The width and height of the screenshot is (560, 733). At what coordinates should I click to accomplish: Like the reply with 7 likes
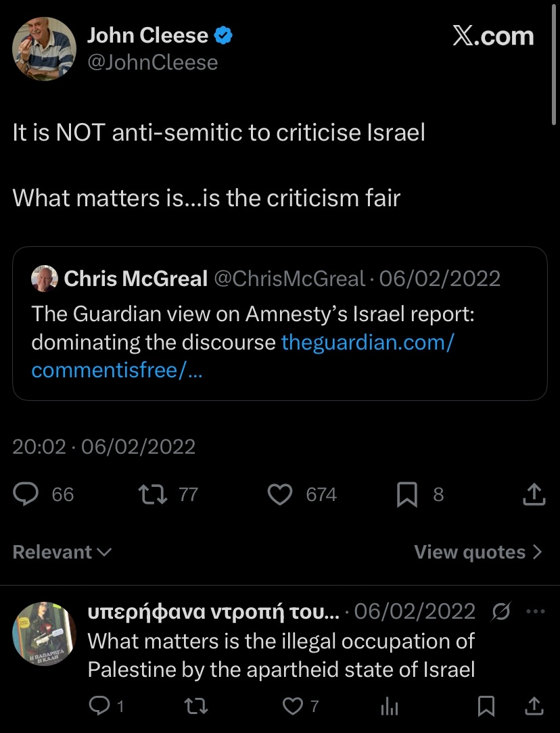(293, 706)
